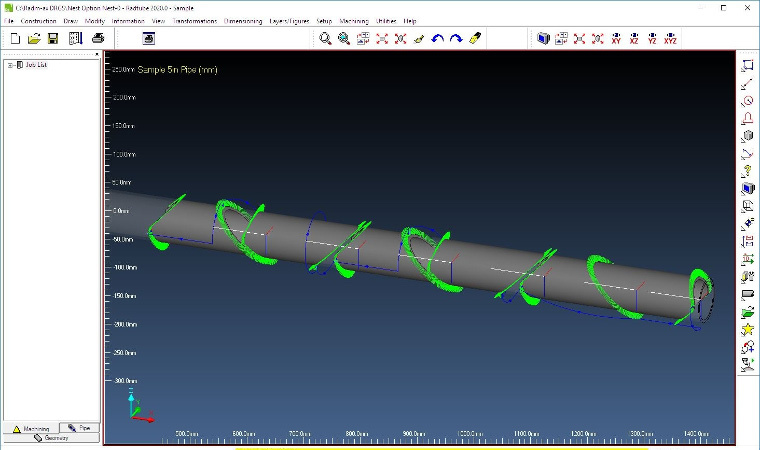This screenshot has width=760, height=450.
Task: Click the Open folder icon
Action: point(34,38)
